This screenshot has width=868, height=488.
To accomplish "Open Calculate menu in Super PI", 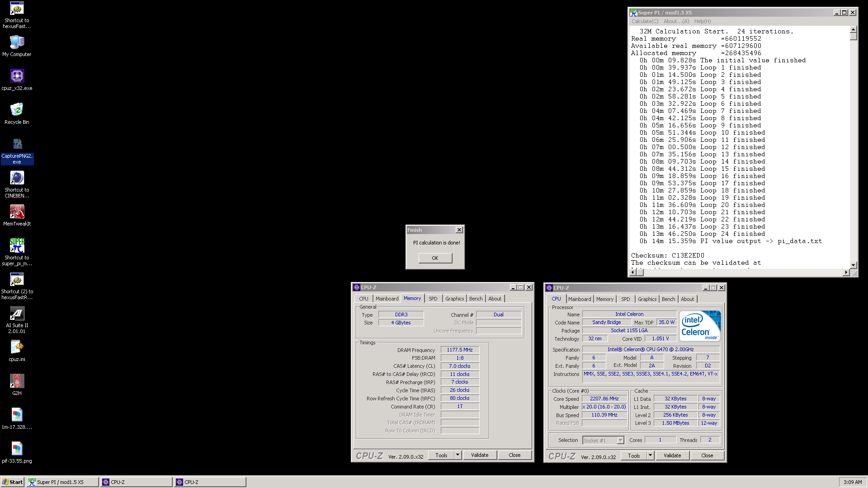I will pyautogui.click(x=645, y=21).
